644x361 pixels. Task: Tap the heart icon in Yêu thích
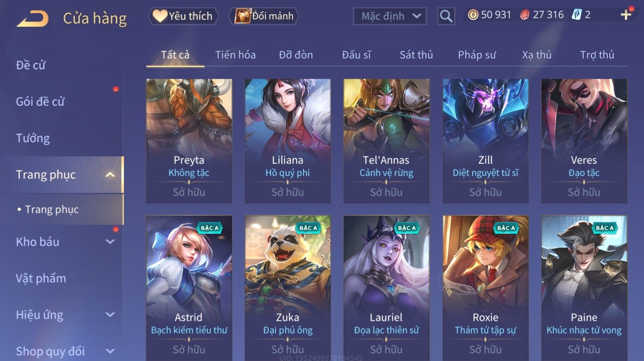[160, 16]
